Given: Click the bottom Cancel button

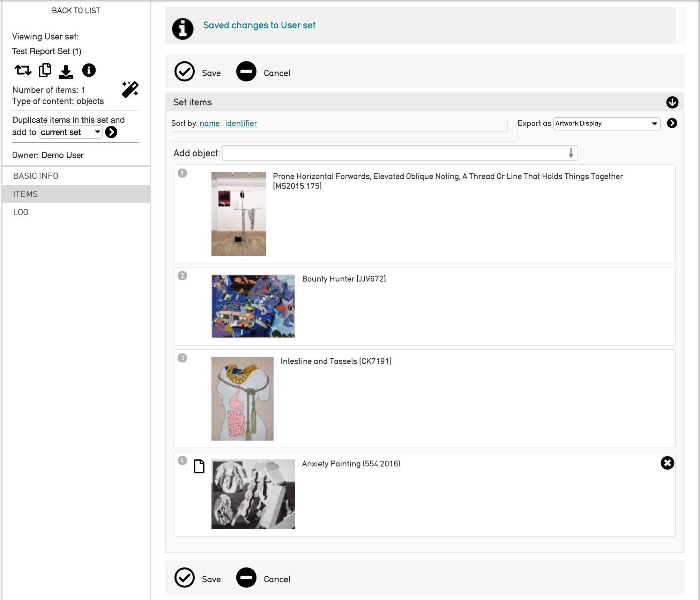Looking at the screenshot, I should point(263,578).
